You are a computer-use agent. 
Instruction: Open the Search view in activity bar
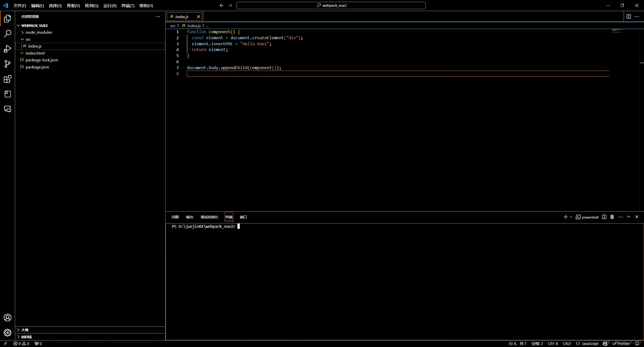[x=8, y=33]
